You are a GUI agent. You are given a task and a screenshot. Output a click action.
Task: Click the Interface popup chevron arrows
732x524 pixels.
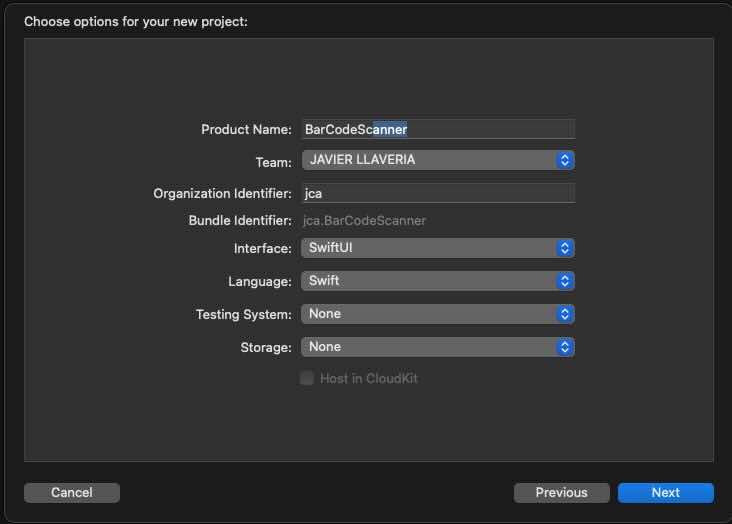(565, 248)
